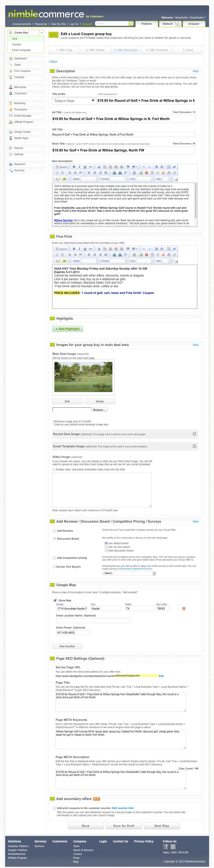Toggle strikethrough in Fine Print editor
The height and width of the screenshot is (868, 214).
[90, 249]
